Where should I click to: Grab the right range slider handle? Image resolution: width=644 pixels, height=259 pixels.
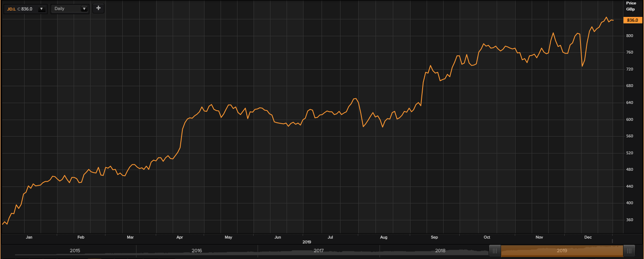(x=629, y=251)
